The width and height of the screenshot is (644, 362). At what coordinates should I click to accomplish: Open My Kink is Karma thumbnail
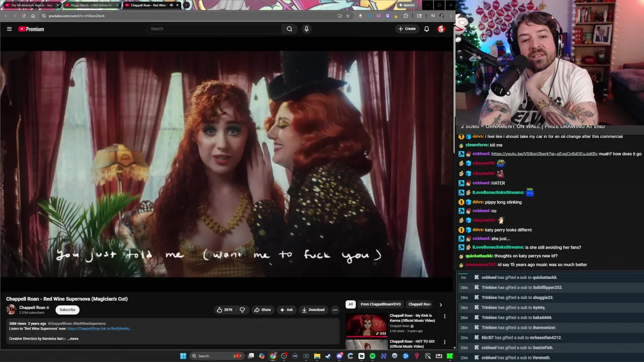(x=366, y=325)
